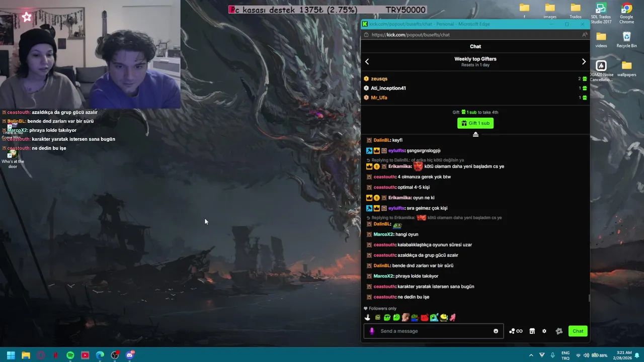Open zeusqs gifter profile
This screenshot has width=644, height=362.
(379, 79)
